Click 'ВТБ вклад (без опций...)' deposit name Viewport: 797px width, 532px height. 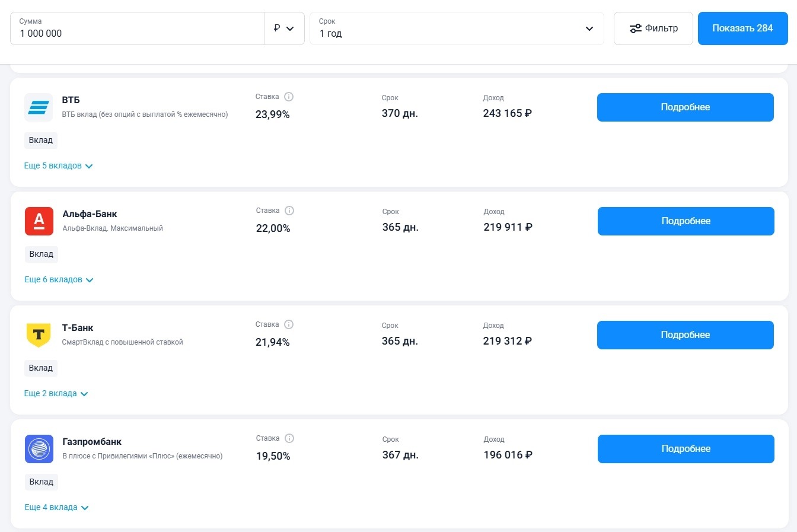tap(145, 114)
